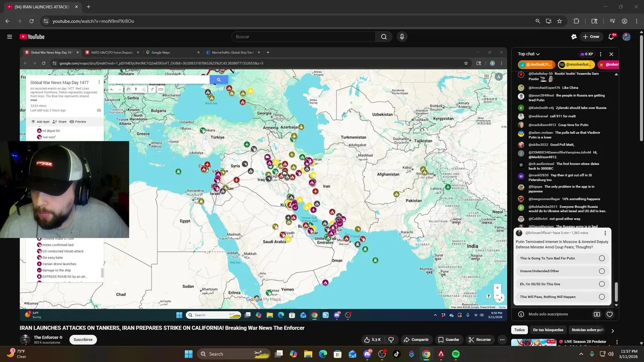Open the YouTube hamburger guide menu
This screenshot has width=644, height=362.
(x=9, y=37)
